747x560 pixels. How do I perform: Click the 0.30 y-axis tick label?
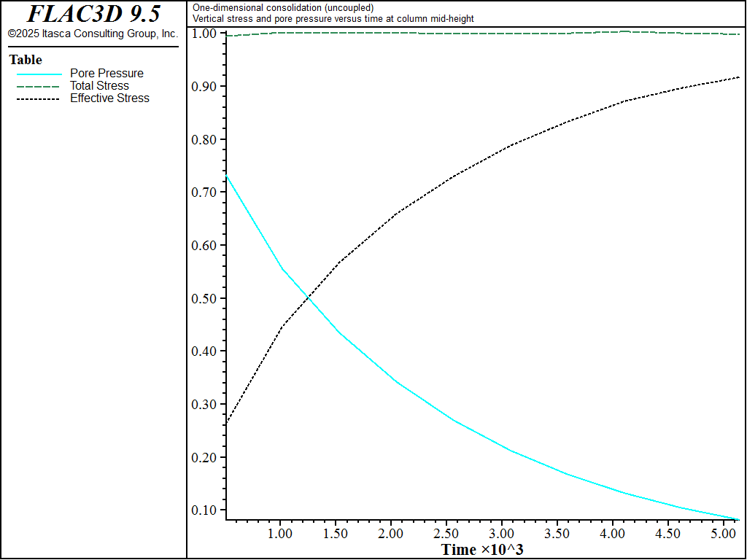click(x=204, y=404)
